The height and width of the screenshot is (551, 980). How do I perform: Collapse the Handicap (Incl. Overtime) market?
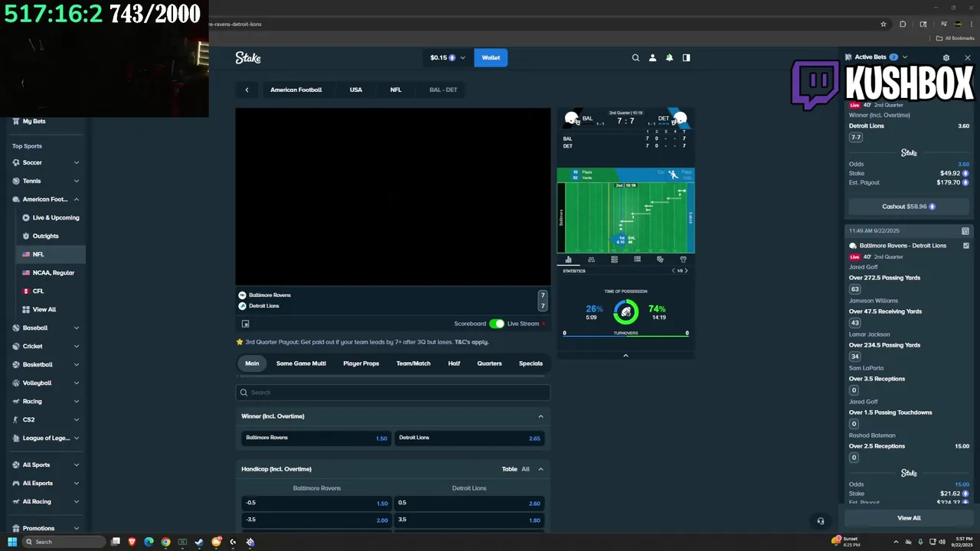(541, 469)
